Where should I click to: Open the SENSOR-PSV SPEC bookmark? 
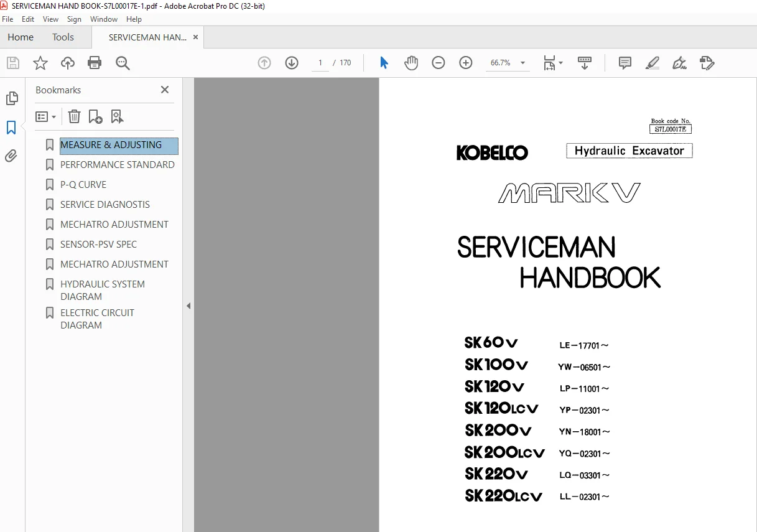[98, 245]
